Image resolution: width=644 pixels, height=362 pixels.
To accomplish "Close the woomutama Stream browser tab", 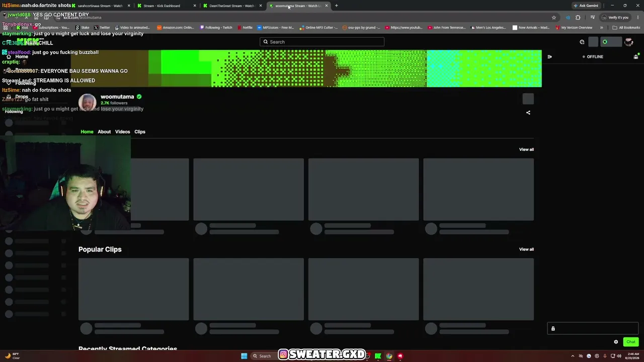I will pyautogui.click(x=327, y=6).
